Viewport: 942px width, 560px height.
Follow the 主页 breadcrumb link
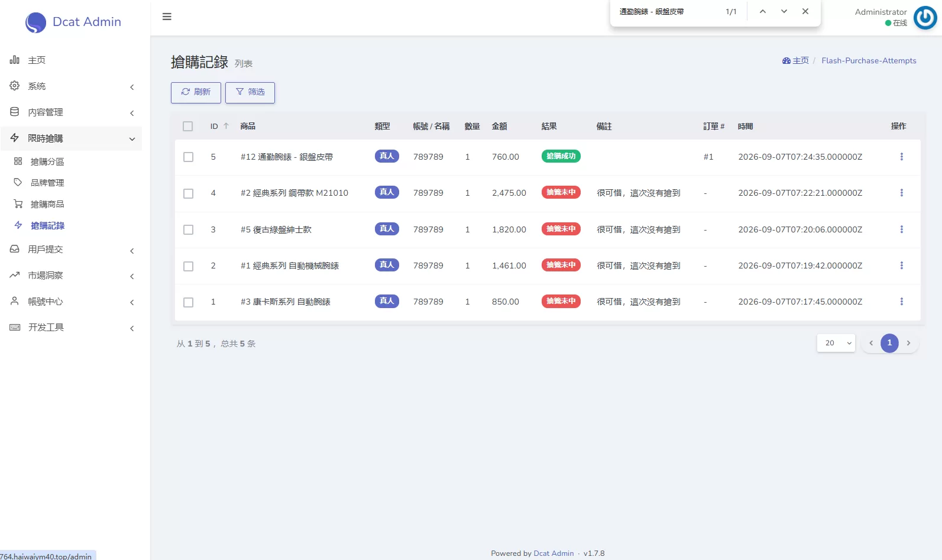point(795,60)
